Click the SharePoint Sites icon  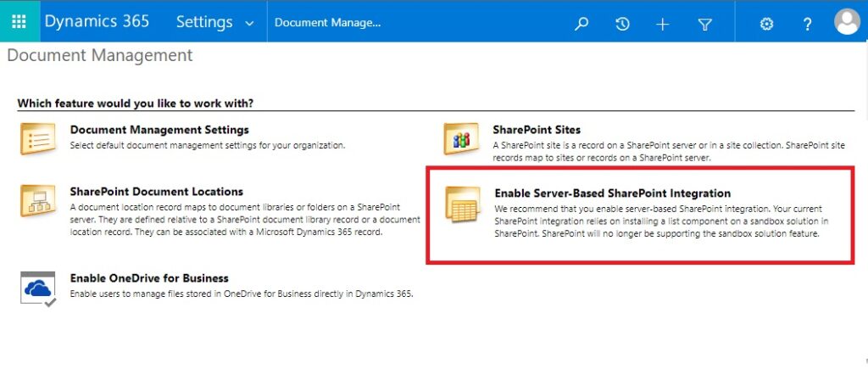pos(461,138)
